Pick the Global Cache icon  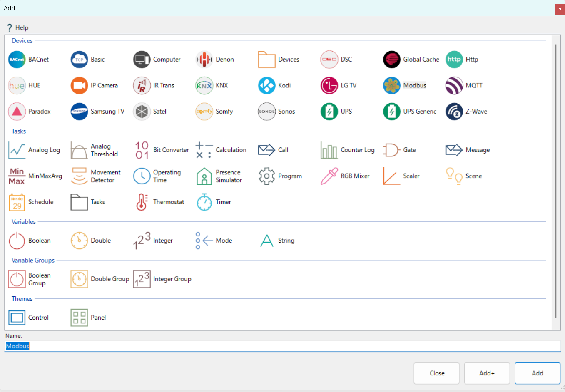(392, 60)
